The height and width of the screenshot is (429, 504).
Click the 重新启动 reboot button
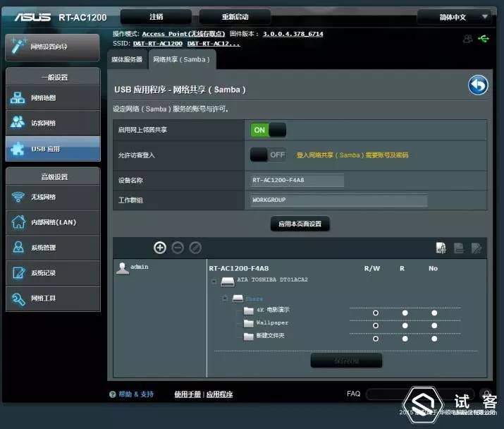pos(235,17)
